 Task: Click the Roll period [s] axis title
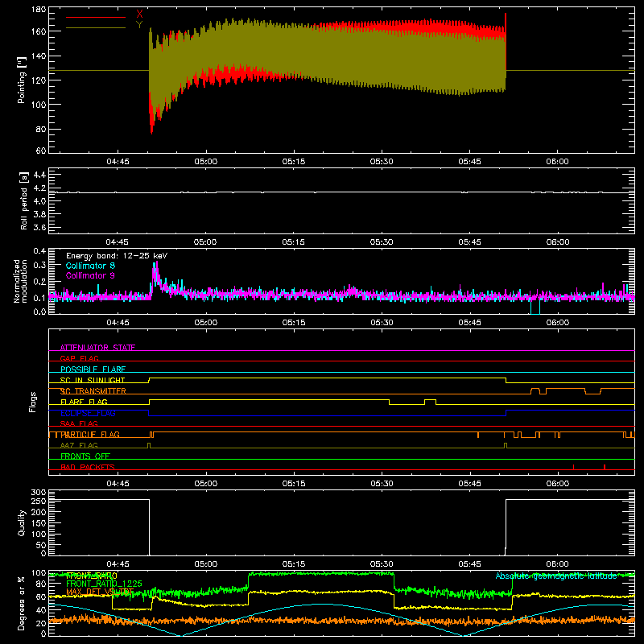click(x=24, y=200)
